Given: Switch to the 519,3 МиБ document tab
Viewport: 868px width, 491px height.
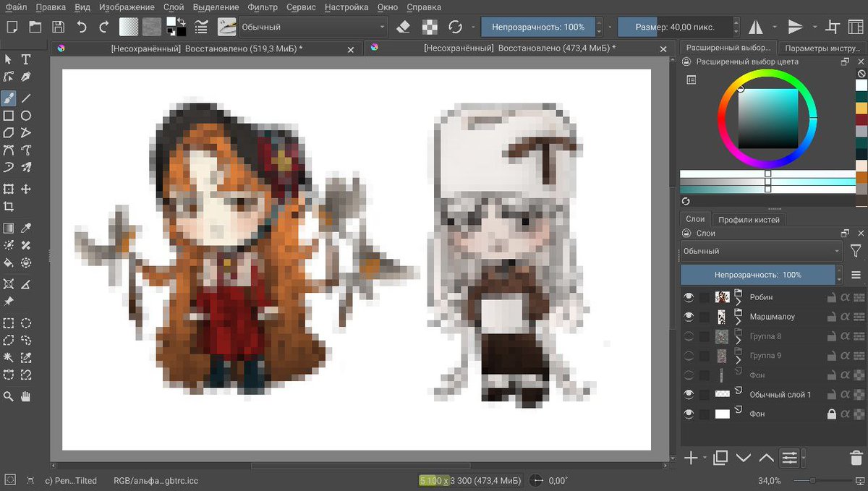Looking at the screenshot, I should [x=206, y=48].
